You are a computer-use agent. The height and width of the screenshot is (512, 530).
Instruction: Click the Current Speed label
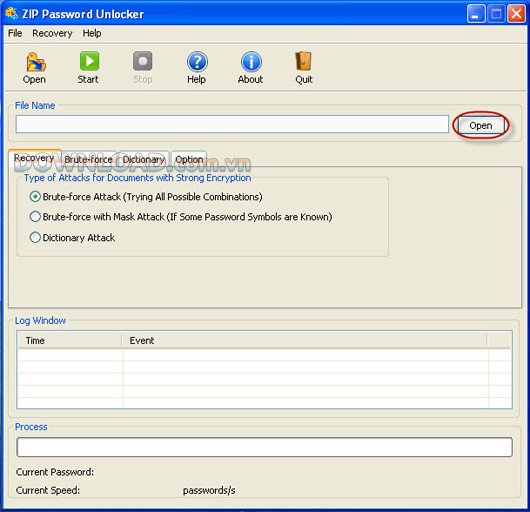click(x=48, y=490)
